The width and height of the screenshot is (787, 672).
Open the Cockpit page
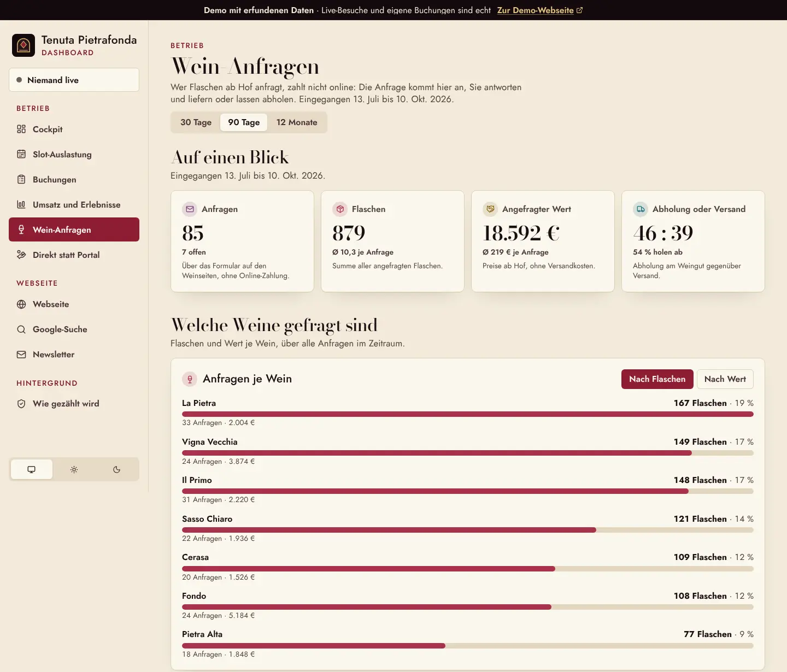[74, 129]
